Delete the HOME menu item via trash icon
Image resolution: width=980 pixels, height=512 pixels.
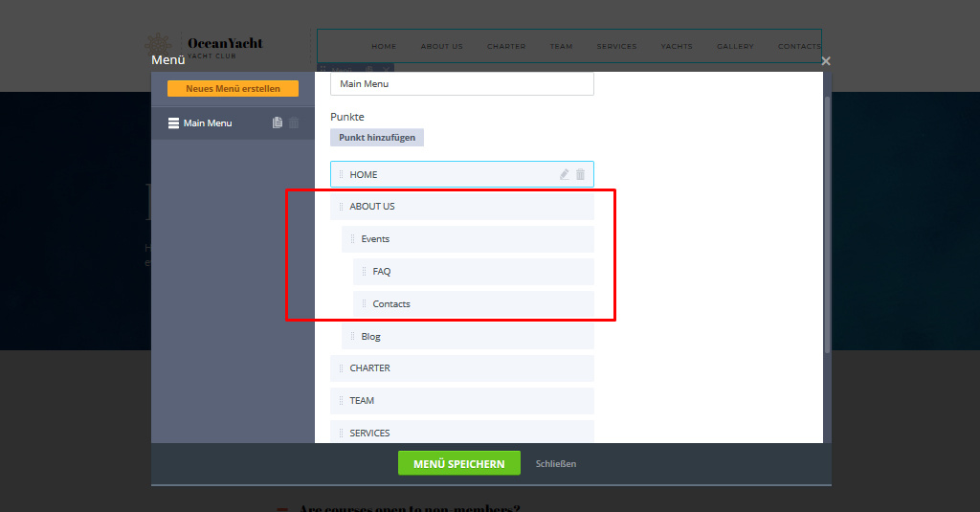pos(580,174)
